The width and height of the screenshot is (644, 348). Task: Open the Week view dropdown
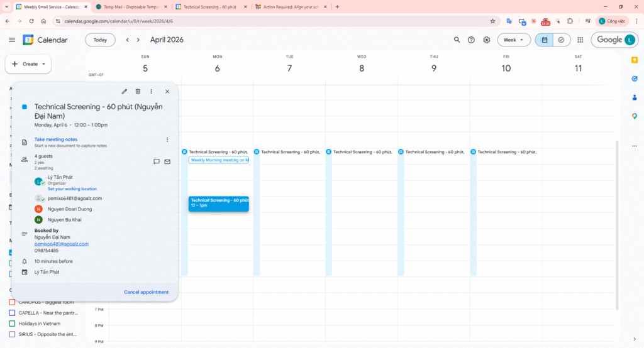(514, 40)
